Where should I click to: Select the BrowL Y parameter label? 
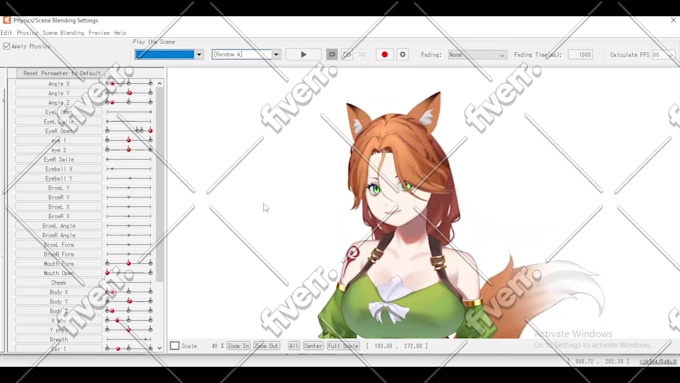(x=59, y=188)
